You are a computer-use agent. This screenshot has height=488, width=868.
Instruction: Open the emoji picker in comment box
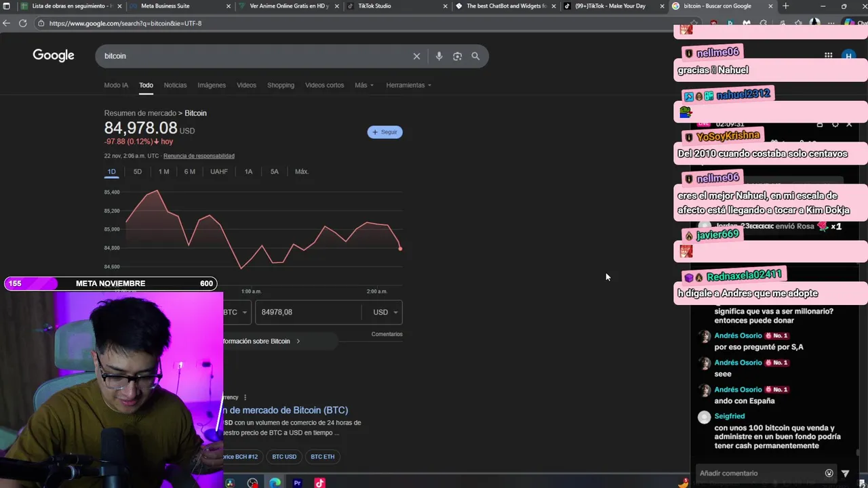click(x=829, y=473)
